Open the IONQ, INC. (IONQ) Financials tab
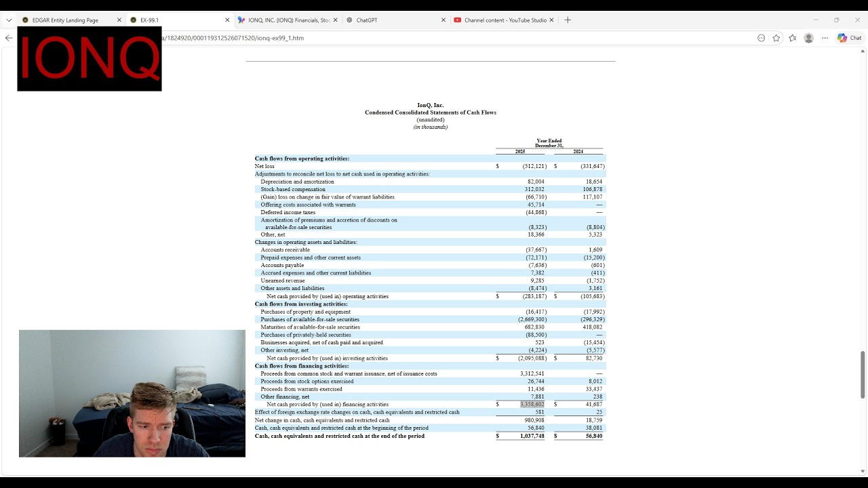 289,20
